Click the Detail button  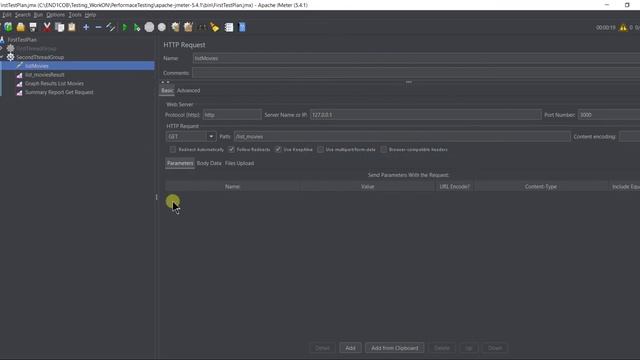point(322,348)
